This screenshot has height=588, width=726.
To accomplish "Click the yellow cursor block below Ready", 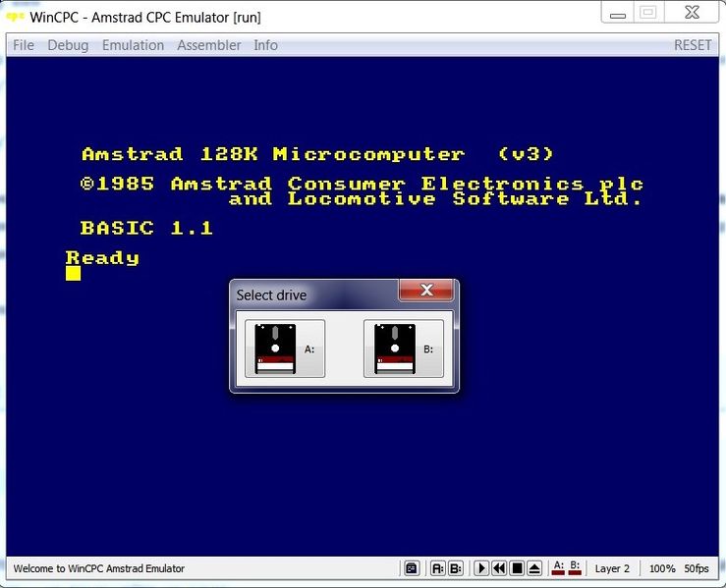I will 73,274.
